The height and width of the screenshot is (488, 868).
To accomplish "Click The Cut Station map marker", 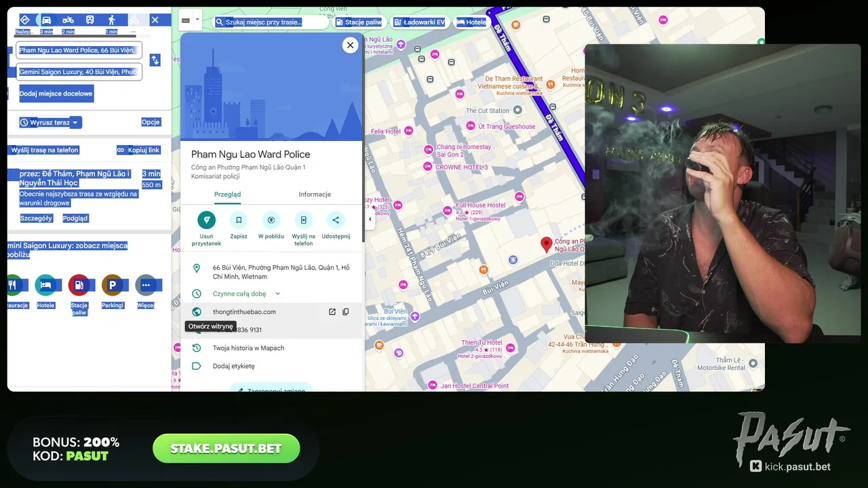I will tap(518, 110).
